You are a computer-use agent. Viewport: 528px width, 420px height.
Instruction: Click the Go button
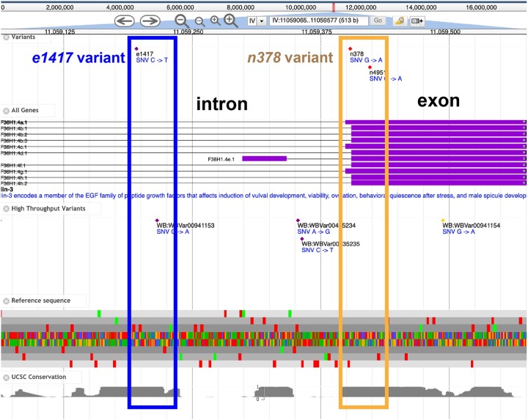pyautogui.click(x=378, y=21)
